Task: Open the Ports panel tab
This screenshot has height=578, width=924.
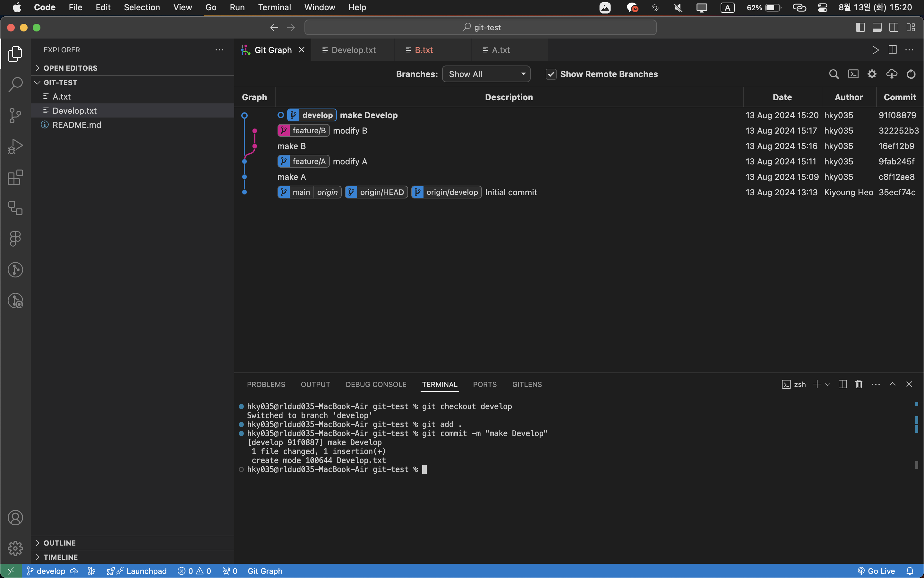Action: 484,384
